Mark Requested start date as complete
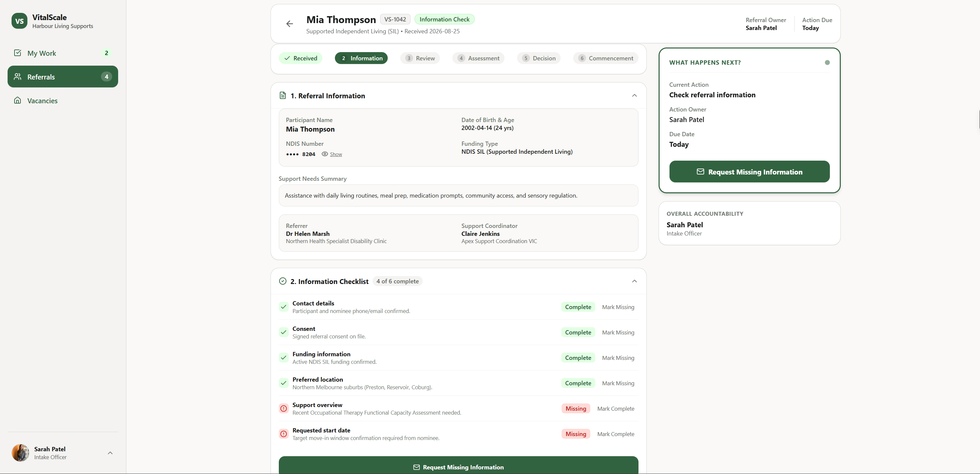The image size is (980, 474). 615,434
